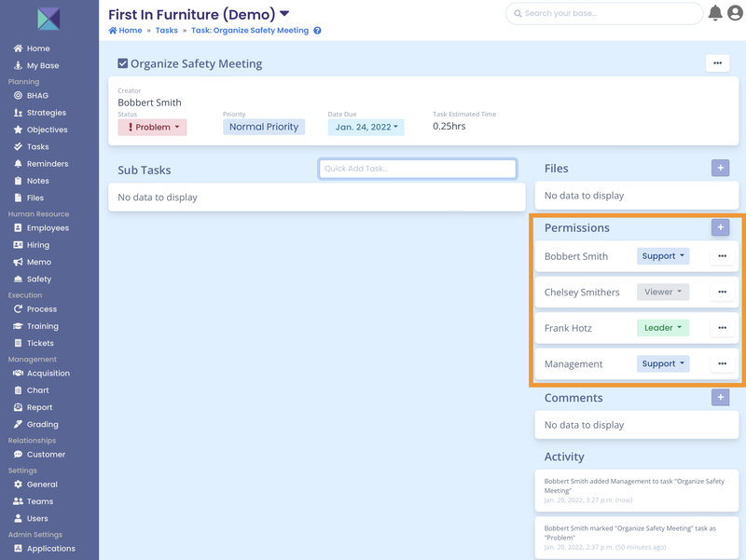Viewport: 746px width, 560px height.
Task: Add a permission with Permissions plus
Action: point(720,227)
